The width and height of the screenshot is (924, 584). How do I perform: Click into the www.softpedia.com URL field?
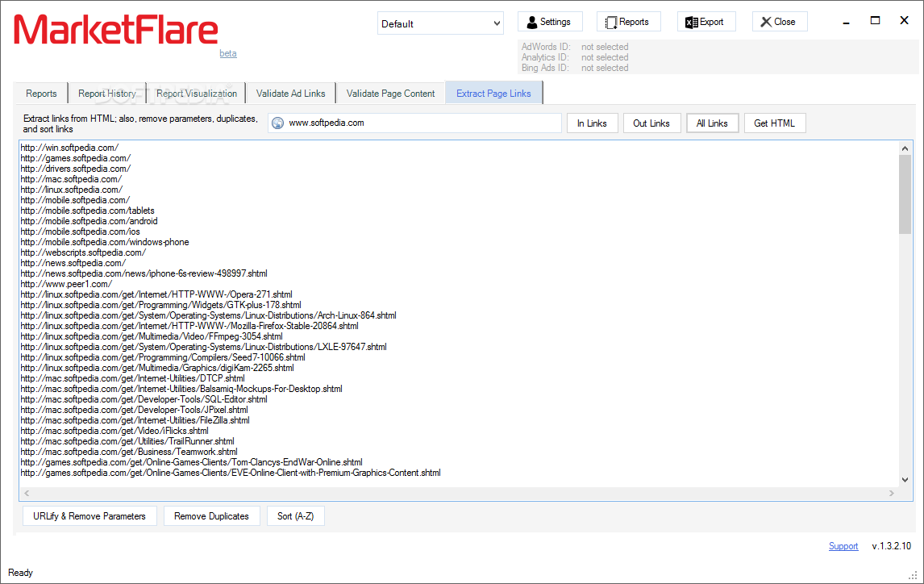415,123
